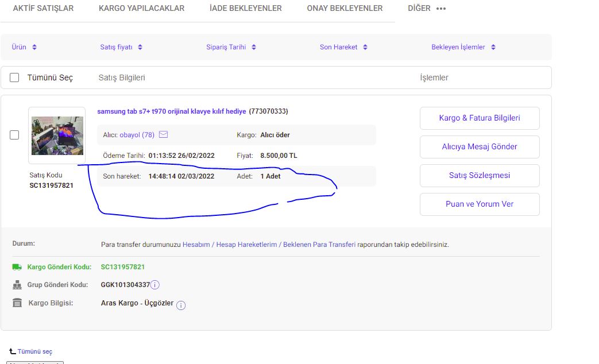Click the payment date 01:13:52 26/02/2022
The image size is (599, 364).
coord(181,156)
